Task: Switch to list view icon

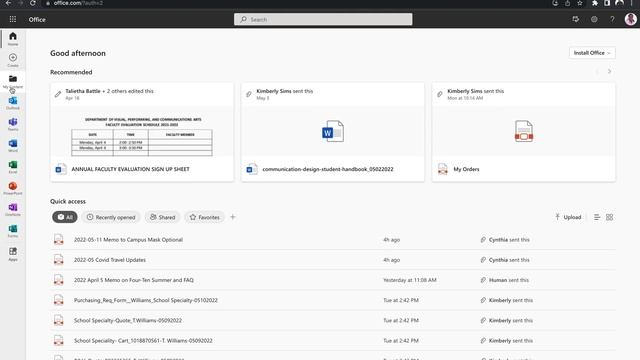Action: tap(597, 217)
